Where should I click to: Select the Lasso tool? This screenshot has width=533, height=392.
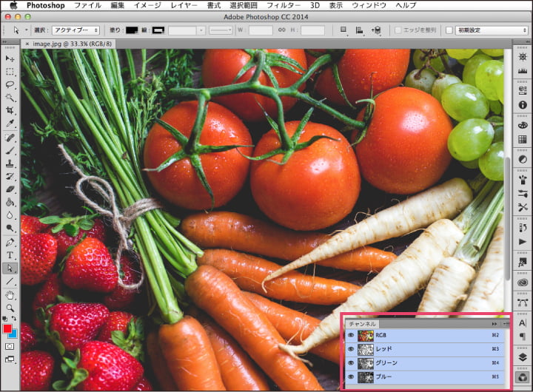click(x=10, y=84)
